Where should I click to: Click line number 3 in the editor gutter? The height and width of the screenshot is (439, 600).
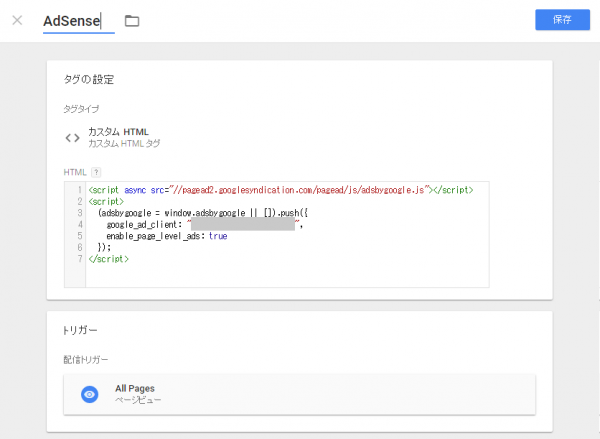pos(80,213)
